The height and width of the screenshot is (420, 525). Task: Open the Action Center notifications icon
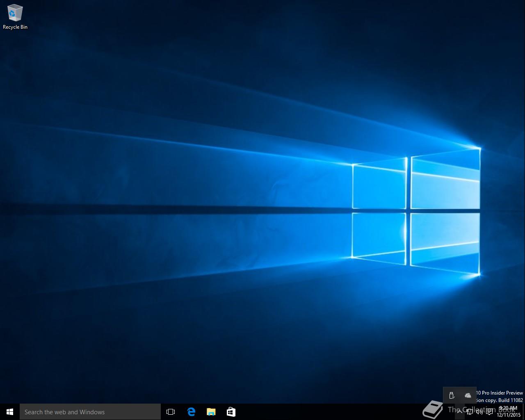click(489, 412)
